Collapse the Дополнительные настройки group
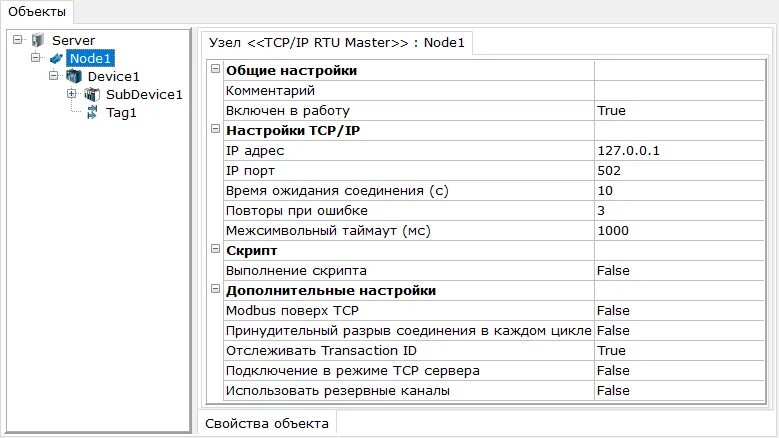The width and height of the screenshot is (779, 438). [215, 289]
